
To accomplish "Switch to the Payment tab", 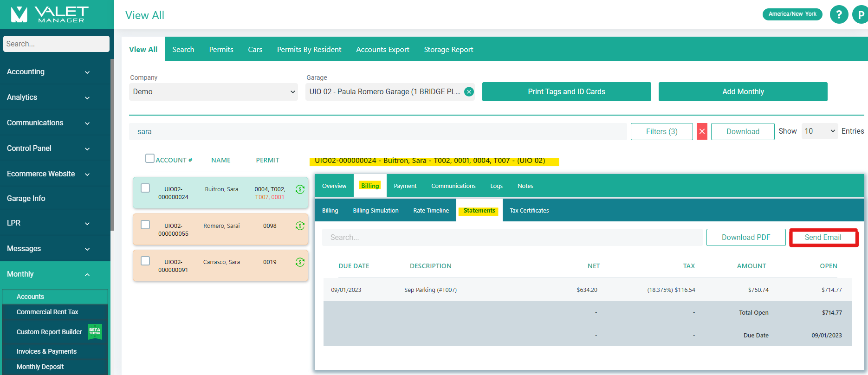I will 405,186.
